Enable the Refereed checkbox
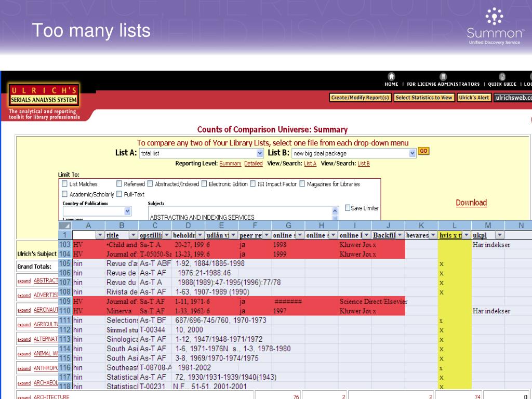The image size is (532, 399). tap(119, 183)
